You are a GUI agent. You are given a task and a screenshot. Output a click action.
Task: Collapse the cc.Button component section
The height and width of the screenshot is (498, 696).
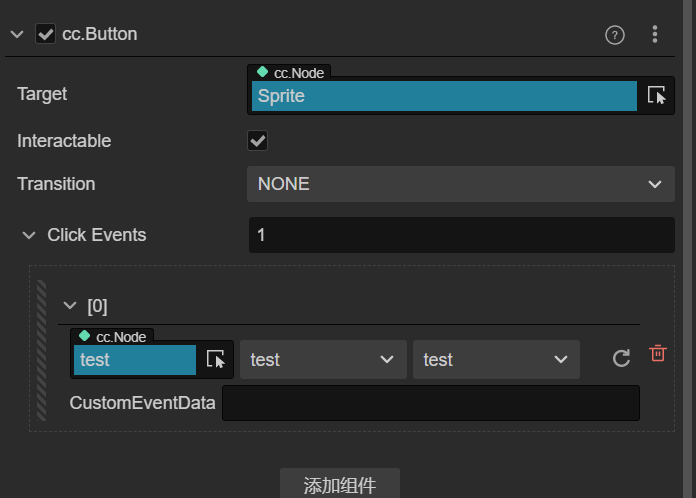coord(16,34)
